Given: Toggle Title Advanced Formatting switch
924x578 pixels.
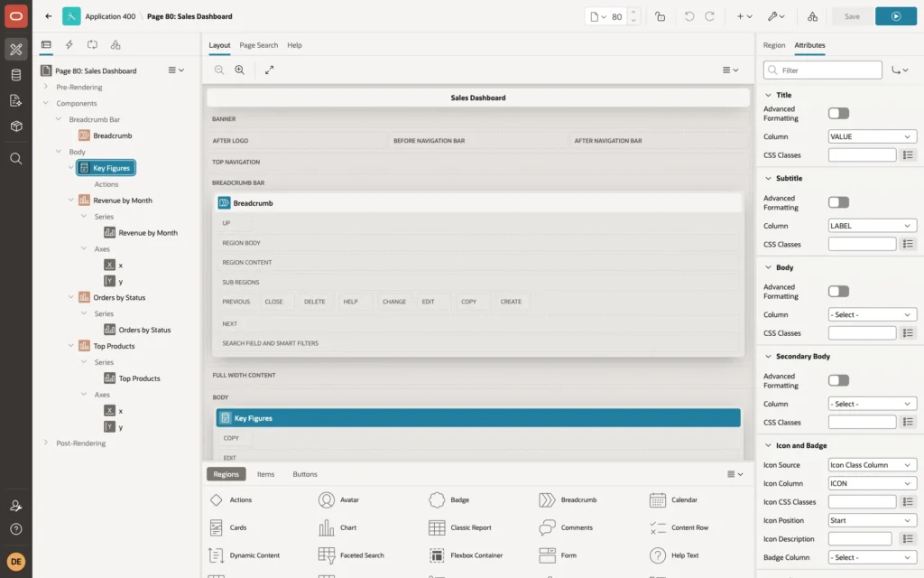Looking at the screenshot, I should (x=838, y=113).
